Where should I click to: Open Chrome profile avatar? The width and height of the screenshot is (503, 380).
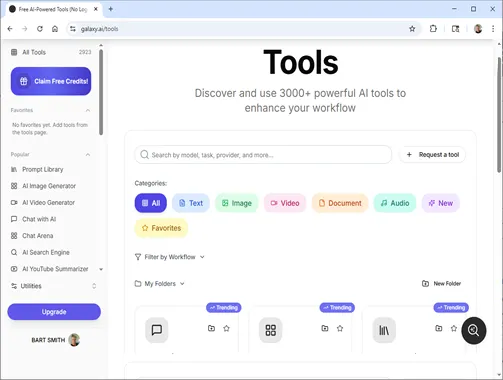pos(478,29)
